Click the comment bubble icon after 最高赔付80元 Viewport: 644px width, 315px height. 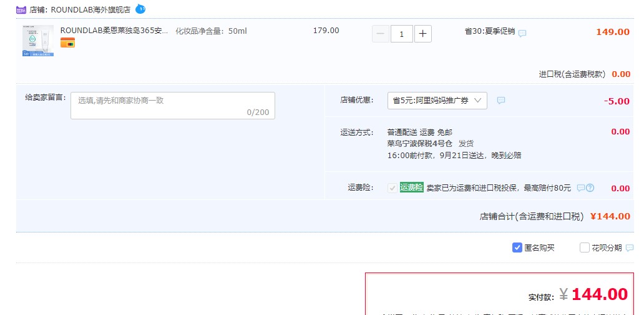pyautogui.click(x=580, y=188)
